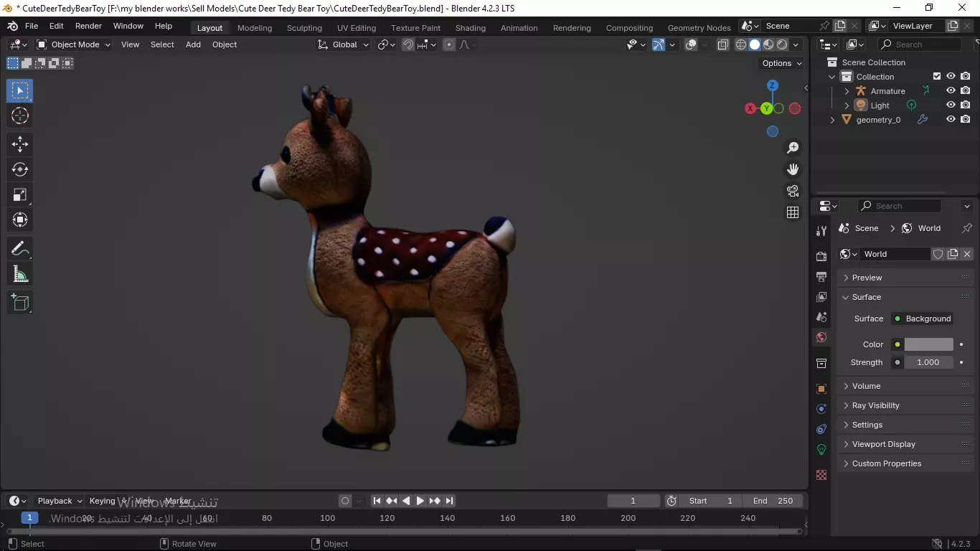Activate the Cursor tool
The width and height of the screenshot is (980, 551).
coord(20,116)
